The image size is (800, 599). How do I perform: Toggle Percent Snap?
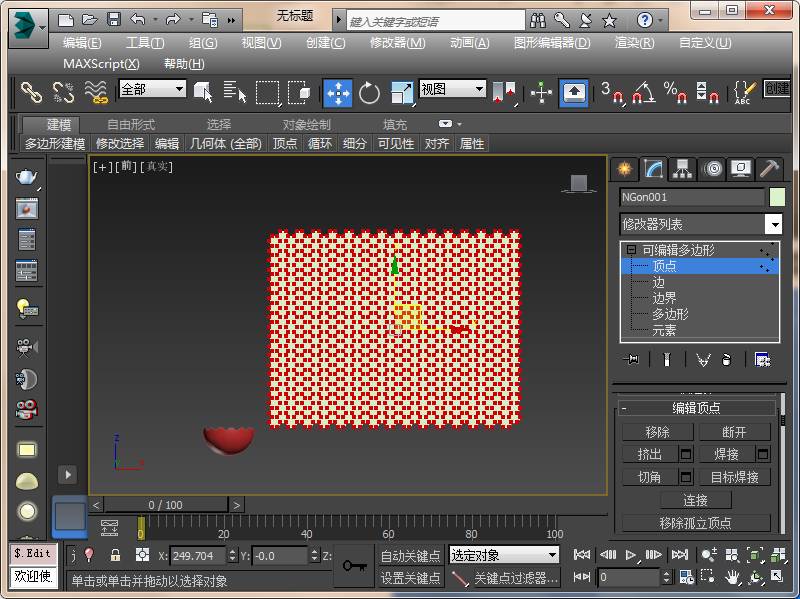tap(676, 92)
